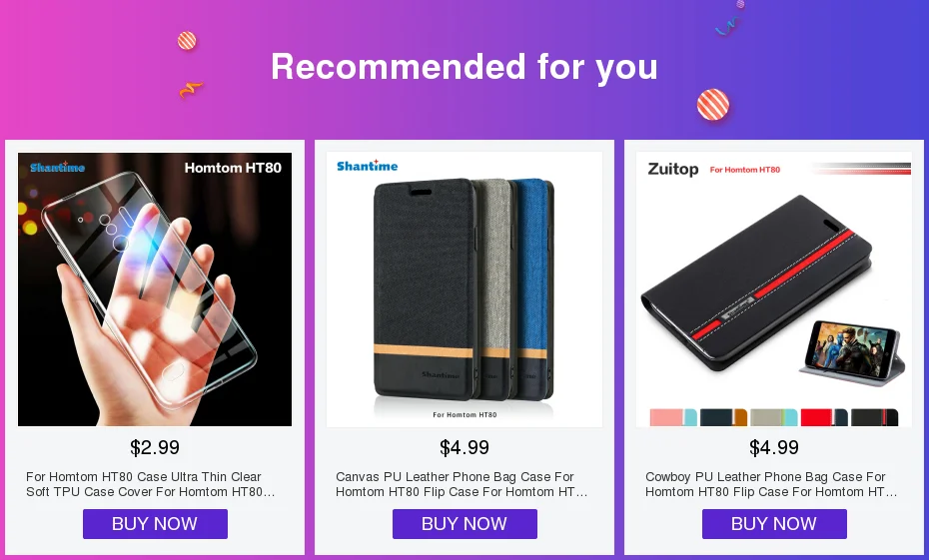The image size is (929, 560).
Task: Click BUY NOW under the Canvas PU Leather case
Action: [464, 524]
